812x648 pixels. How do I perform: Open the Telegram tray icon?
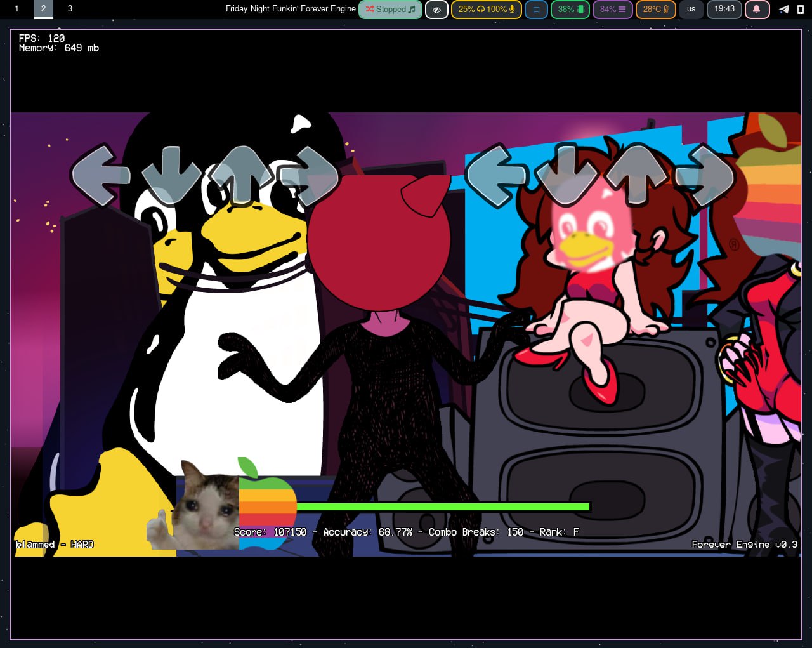pyautogui.click(x=784, y=9)
